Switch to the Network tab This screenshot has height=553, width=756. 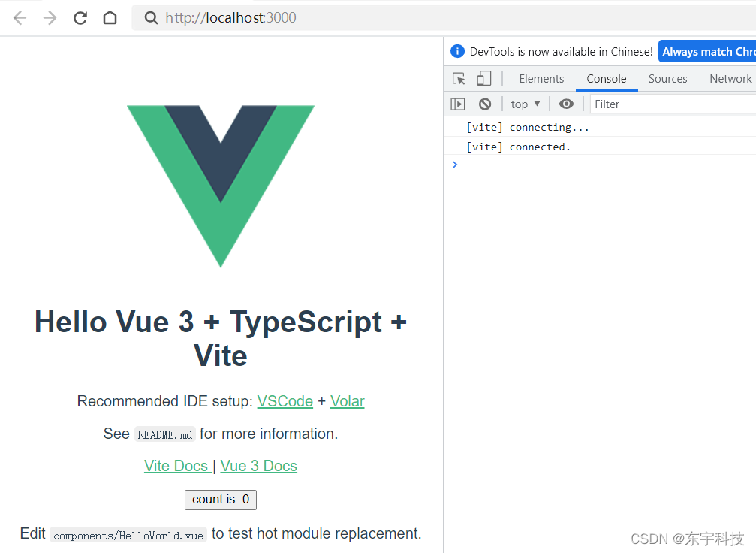(x=730, y=79)
